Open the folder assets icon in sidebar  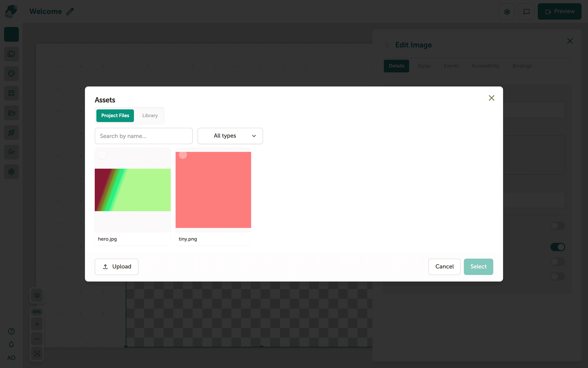(11, 113)
